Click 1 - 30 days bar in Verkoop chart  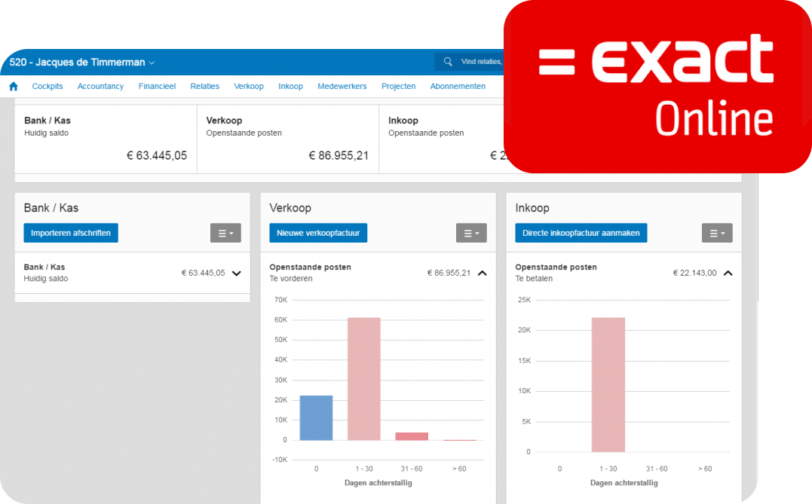click(363, 379)
